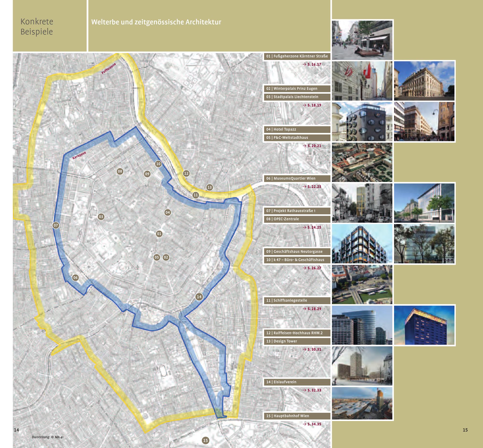Open the Neutorgasse dark curved corner-building photo
This screenshot has height=448, width=483.
[362, 244]
